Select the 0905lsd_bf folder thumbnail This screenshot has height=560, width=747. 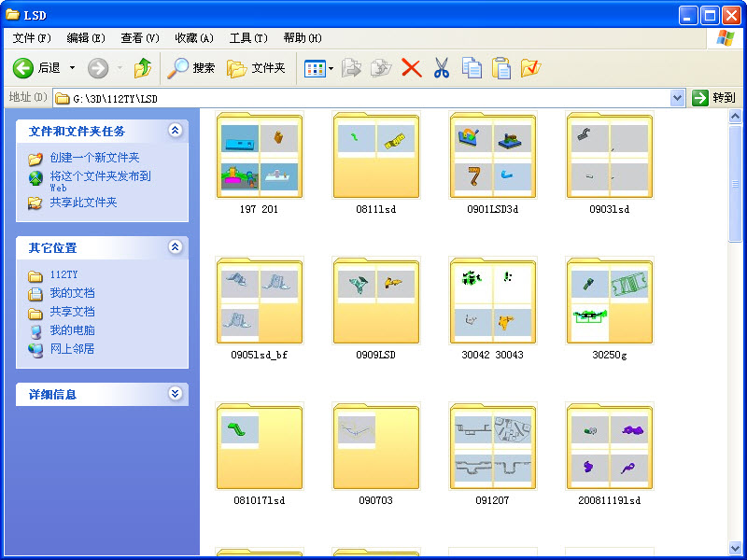point(260,301)
